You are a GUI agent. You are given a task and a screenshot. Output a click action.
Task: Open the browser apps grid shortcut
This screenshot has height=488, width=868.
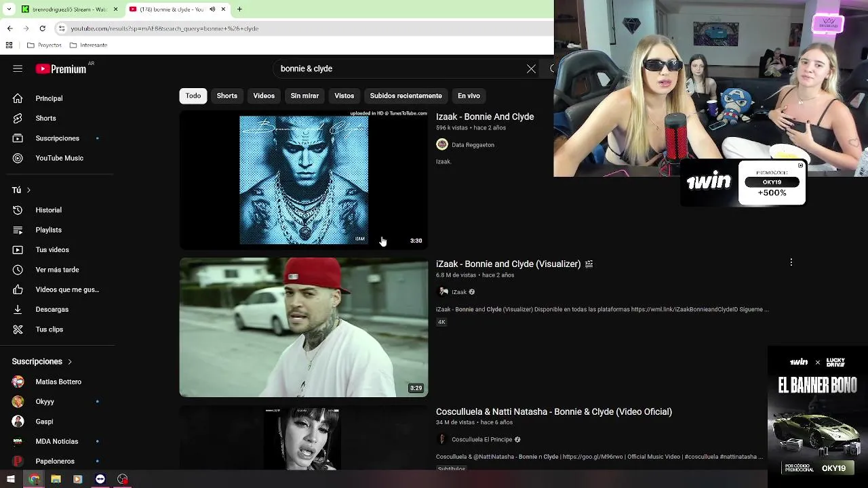tap(9, 45)
